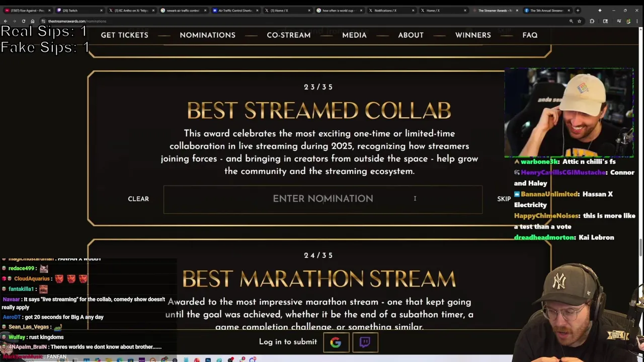Click SKIP for Best Streamed Collab

tap(504, 199)
